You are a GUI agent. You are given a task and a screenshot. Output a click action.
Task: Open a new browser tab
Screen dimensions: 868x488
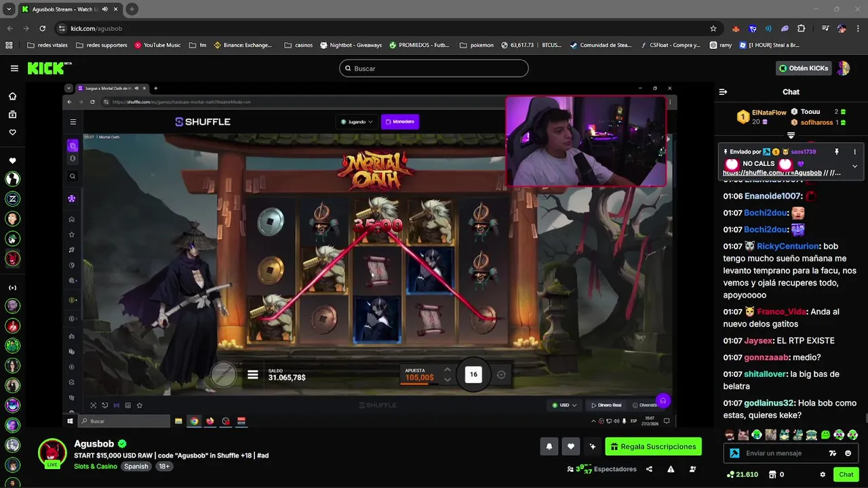pyautogui.click(x=132, y=9)
